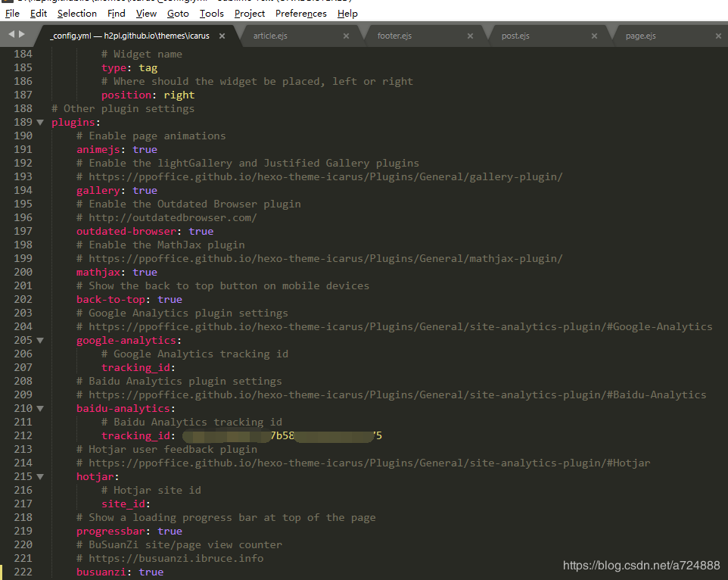Screen dimensions: 728x580
Task: Click the 'tag' value on line 185
Action: pyautogui.click(x=148, y=68)
